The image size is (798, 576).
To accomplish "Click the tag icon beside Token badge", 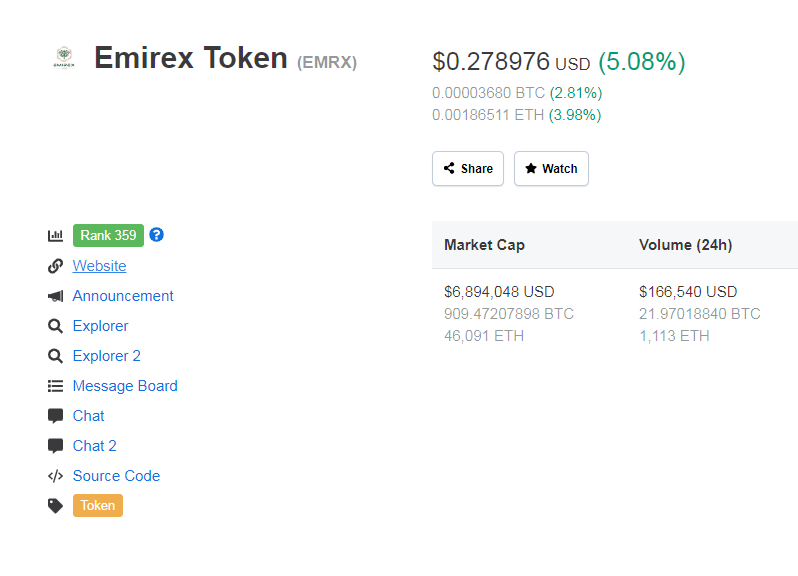I will 55,505.
